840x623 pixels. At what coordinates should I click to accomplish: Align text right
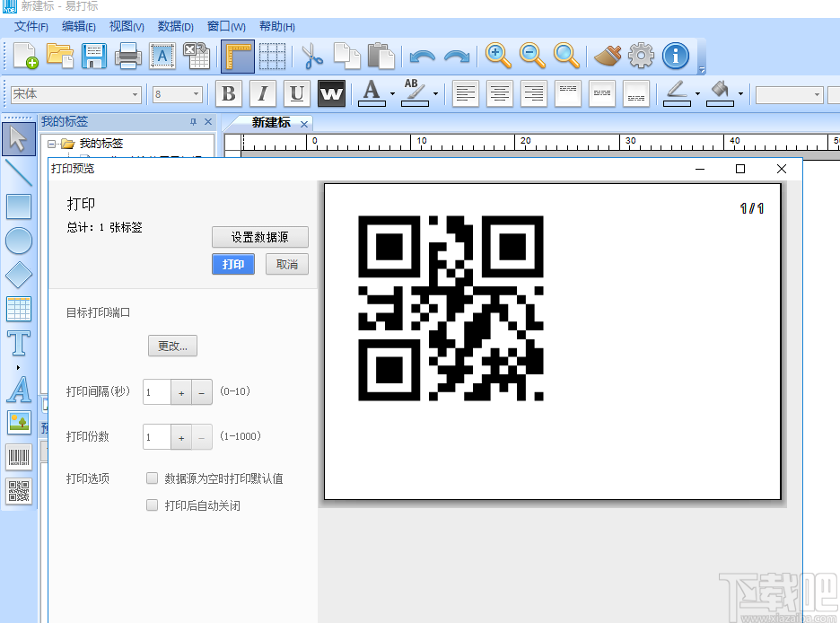click(x=534, y=93)
